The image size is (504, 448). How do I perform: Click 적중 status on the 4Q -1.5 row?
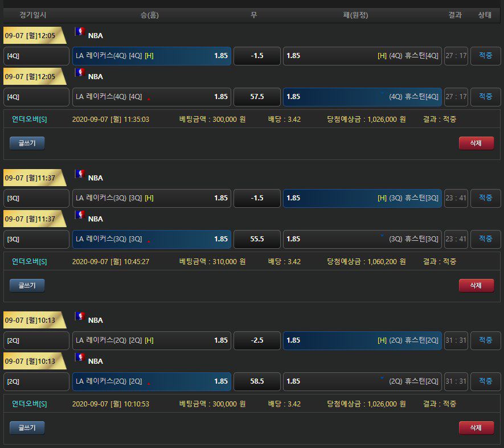[x=485, y=56]
